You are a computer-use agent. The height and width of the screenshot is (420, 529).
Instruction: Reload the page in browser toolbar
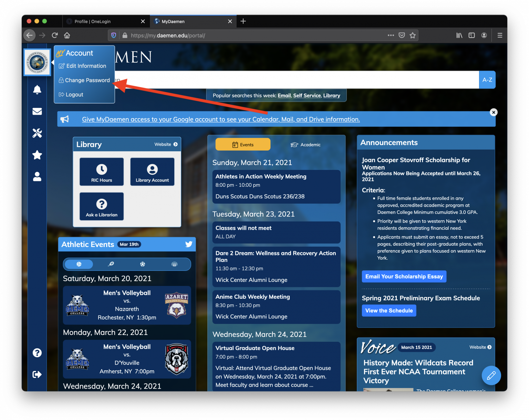(x=55, y=35)
